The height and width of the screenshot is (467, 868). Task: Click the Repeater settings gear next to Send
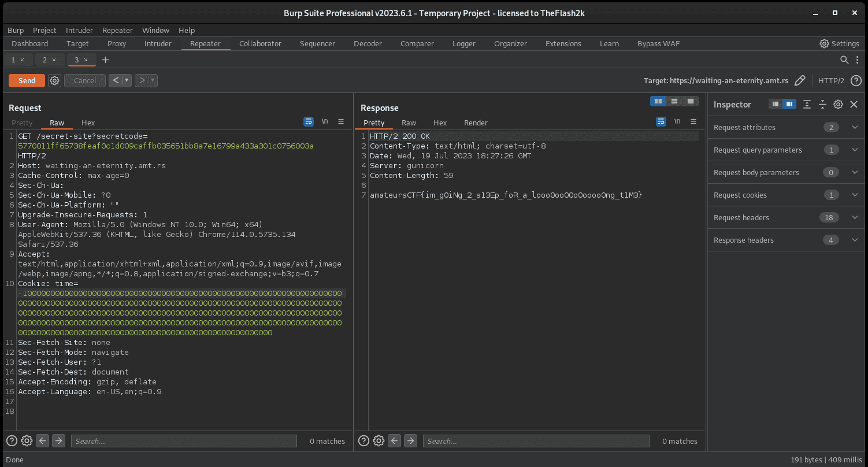coord(54,81)
